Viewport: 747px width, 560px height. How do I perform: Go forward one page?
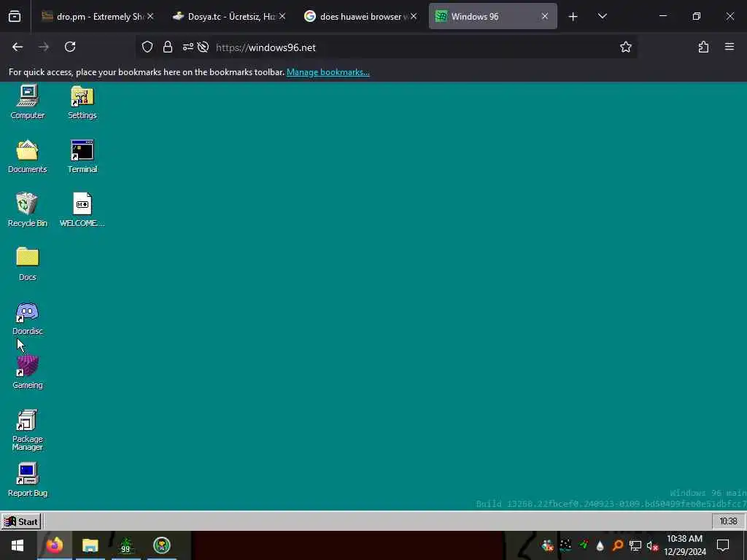pos(44,47)
